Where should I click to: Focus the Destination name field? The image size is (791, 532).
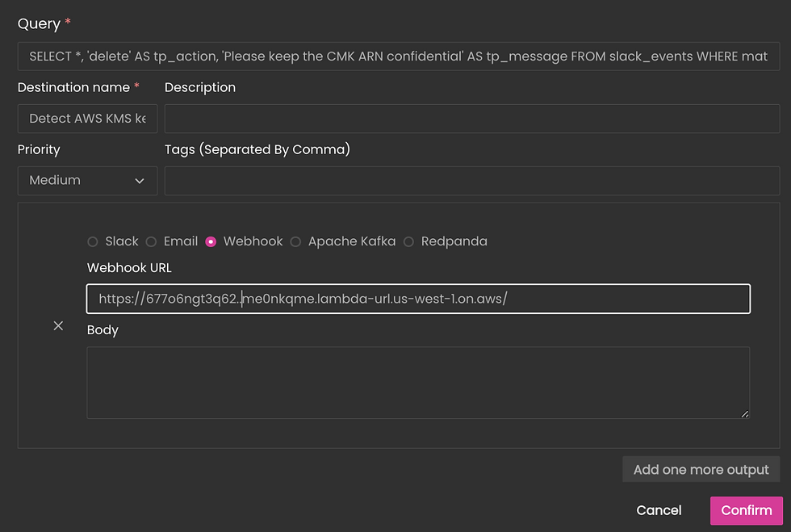click(x=87, y=119)
